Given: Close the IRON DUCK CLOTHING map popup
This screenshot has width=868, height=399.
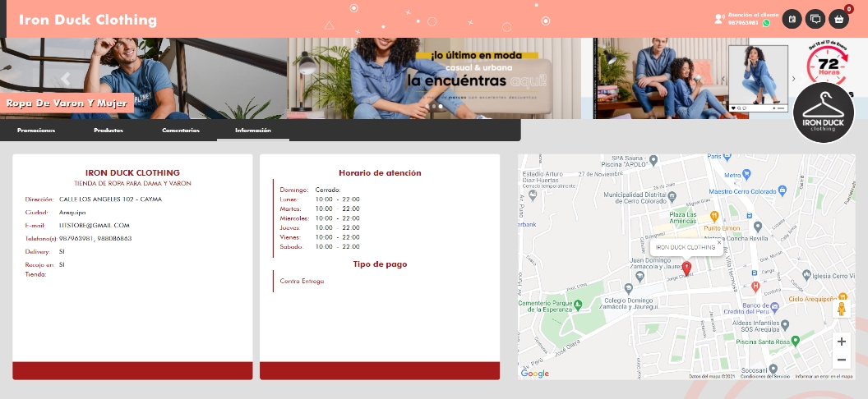Looking at the screenshot, I should tap(719, 242).
